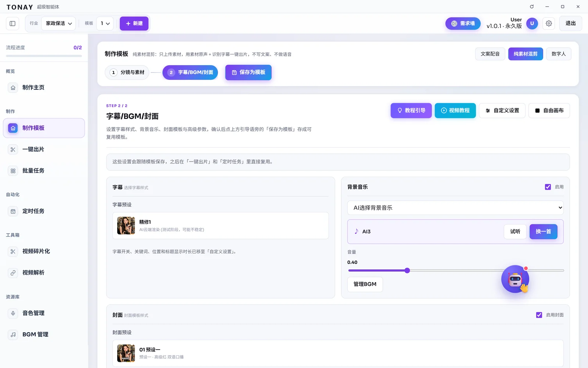Switch to the 数字人 tab
This screenshot has height=368, width=588.
[x=559, y=54]
